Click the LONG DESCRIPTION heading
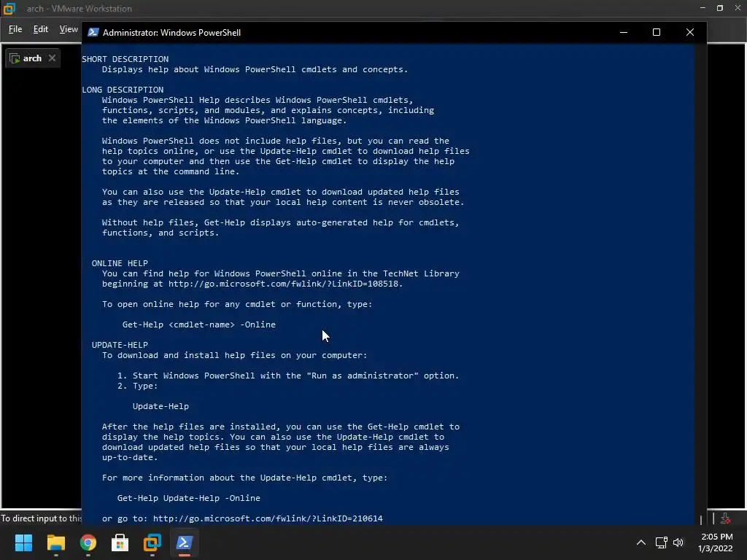 [x=123, y=90]
